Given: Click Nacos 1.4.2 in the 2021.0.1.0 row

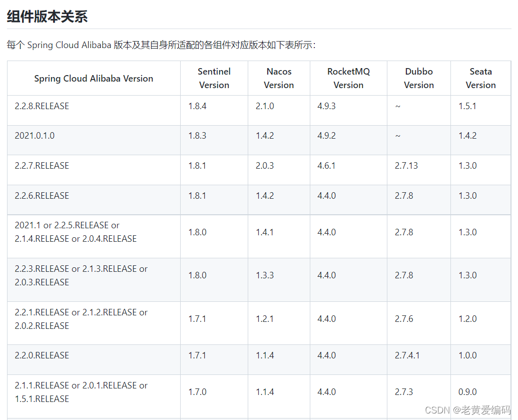Looking at the screenshot, I should pyautogui.click(x=265, y=136).
